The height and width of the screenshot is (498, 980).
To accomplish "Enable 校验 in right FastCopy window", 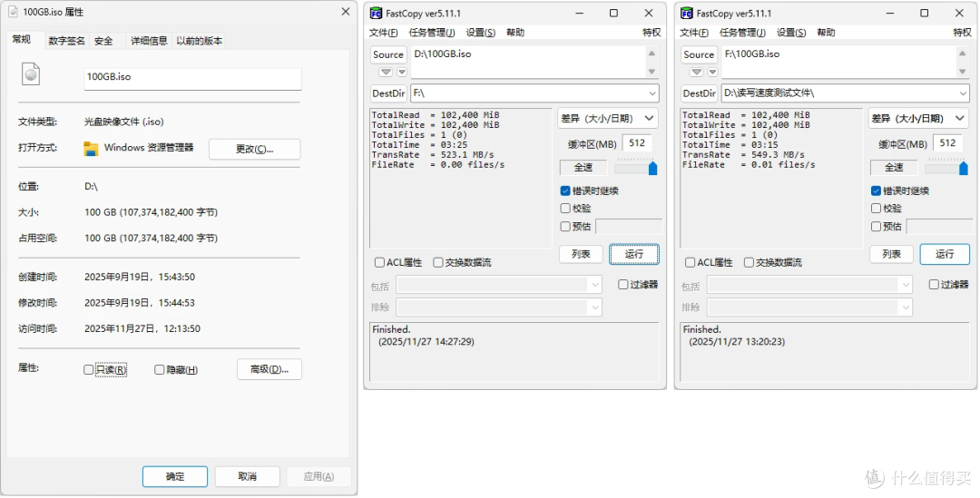I will click(876, 208).
